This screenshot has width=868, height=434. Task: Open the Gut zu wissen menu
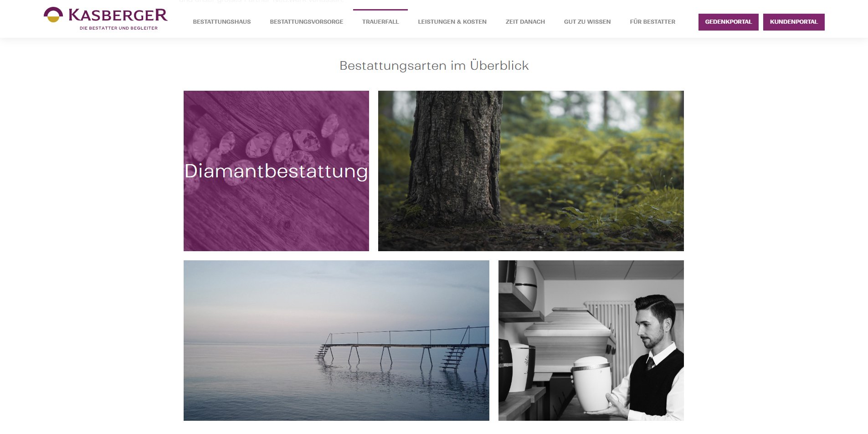point(587,22)
